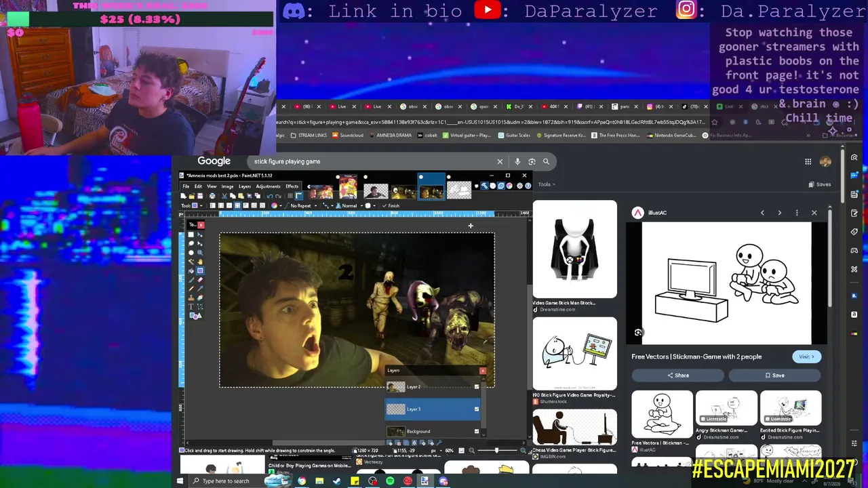This screenshot has width=868, height=488.
Task: Click the Undo arrow in Paint.NET toolbar
Action: (x=270, y=196)
